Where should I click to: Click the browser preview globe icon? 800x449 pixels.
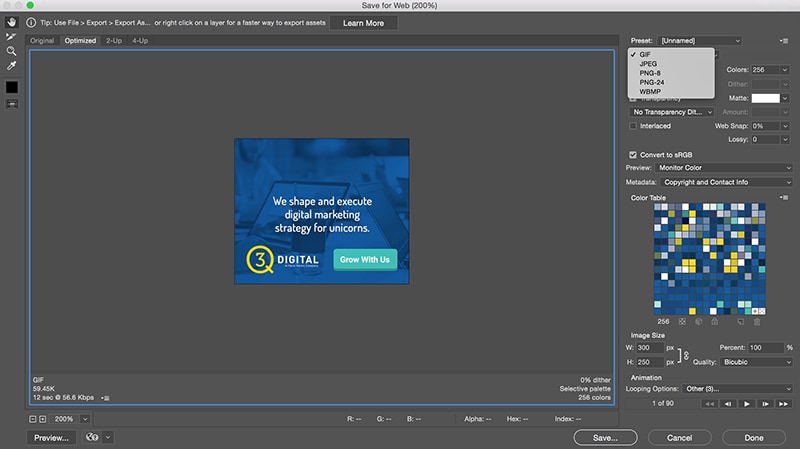point(92,437)
